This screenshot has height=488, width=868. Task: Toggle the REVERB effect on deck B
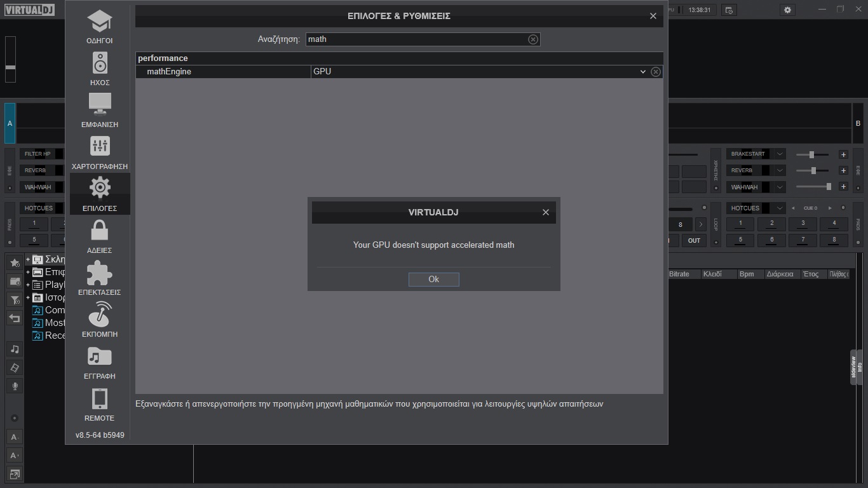pos(749,170)
